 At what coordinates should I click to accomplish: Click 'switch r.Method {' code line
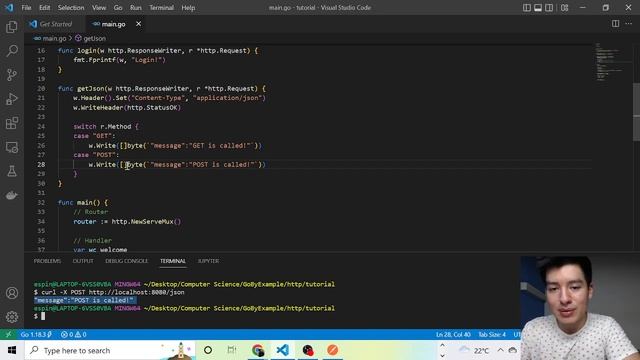point(106,127)
